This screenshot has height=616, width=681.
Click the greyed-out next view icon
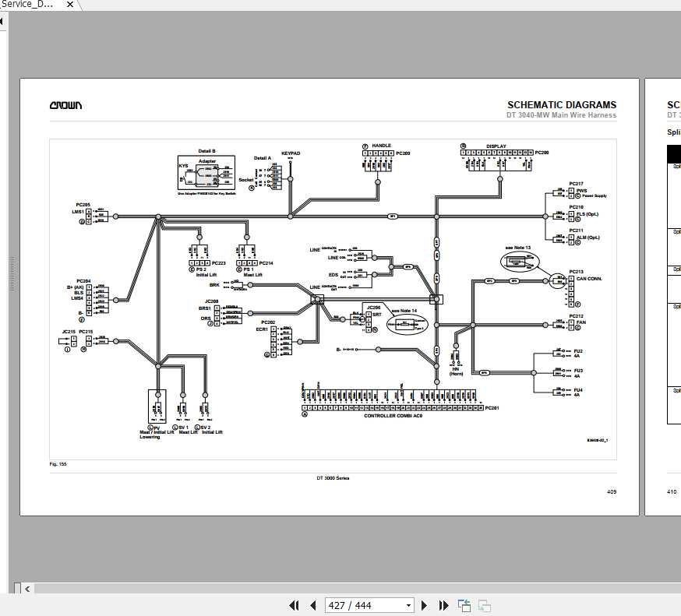click(x=484, y=605)
